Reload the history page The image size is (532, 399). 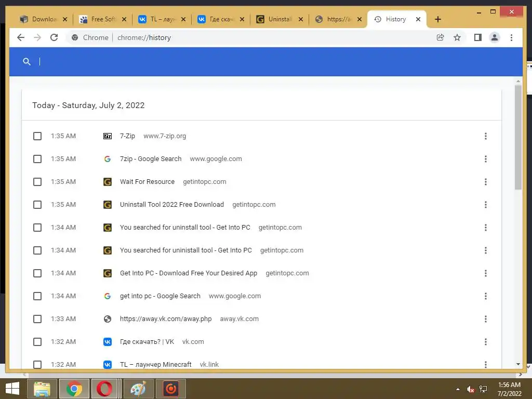[x=54, y=37]
